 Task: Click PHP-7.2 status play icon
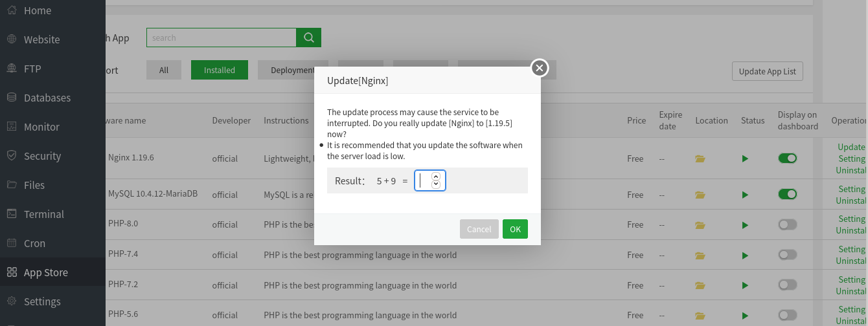point(745,285)
